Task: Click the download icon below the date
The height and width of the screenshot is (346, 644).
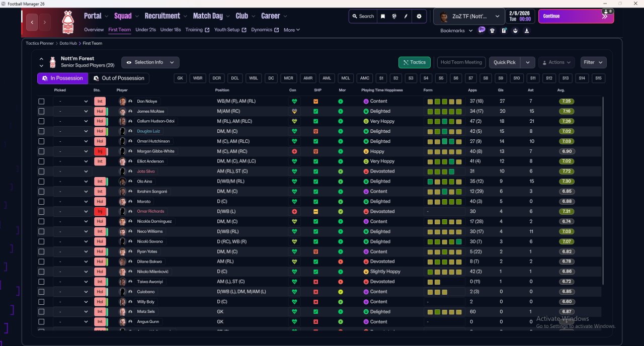Action: click(527, 31)
